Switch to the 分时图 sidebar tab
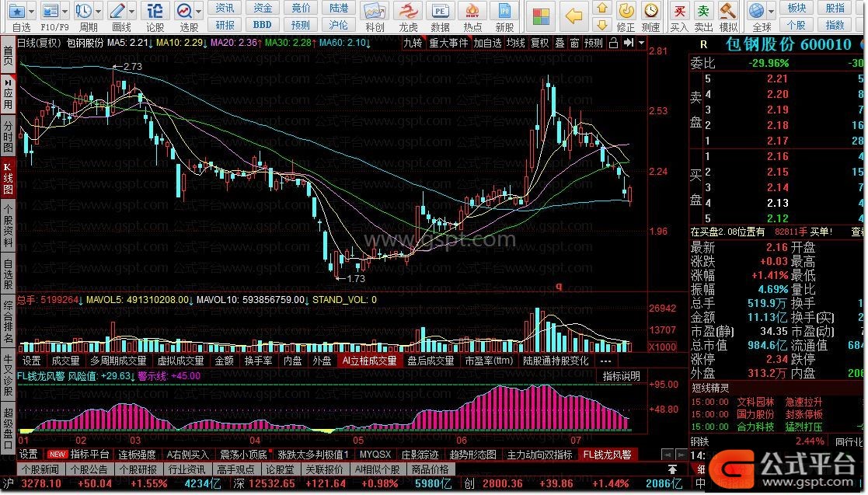This screenshot has height=495, width=868. (9, 136)
